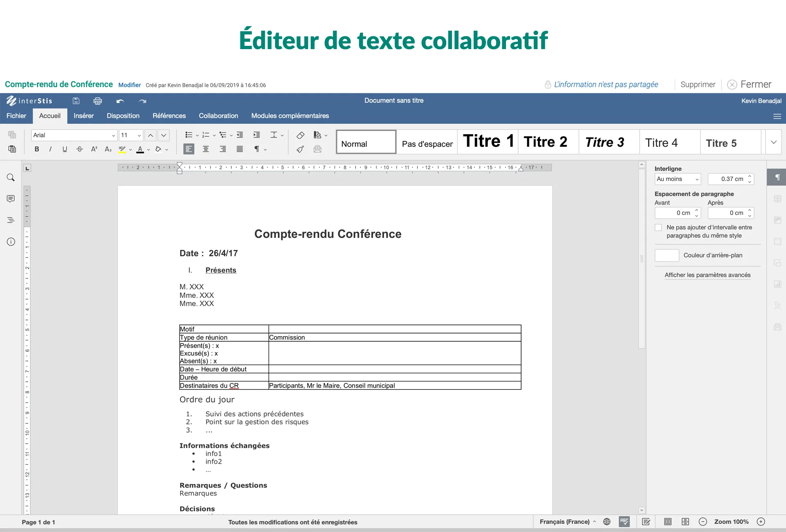This screenshot has height=532, width=786.
Task: Apply strikethrough to text
Action: tap(79, 149)
